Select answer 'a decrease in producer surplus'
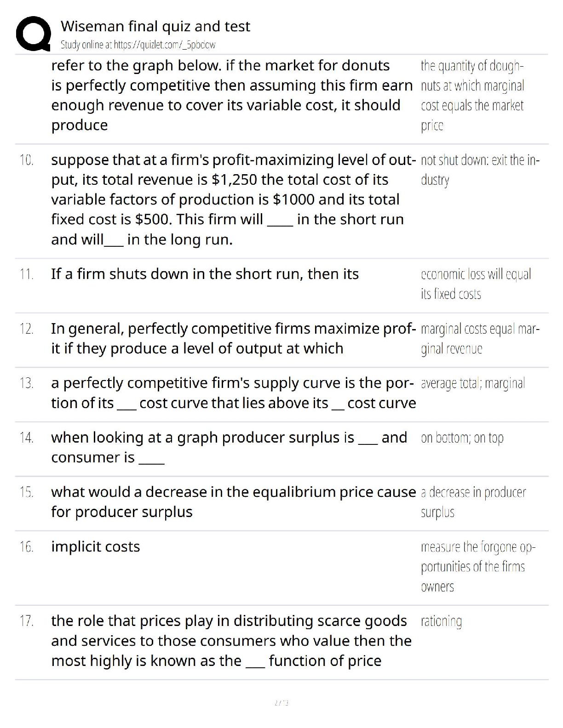The image size is (563, 728). point(473,502)
